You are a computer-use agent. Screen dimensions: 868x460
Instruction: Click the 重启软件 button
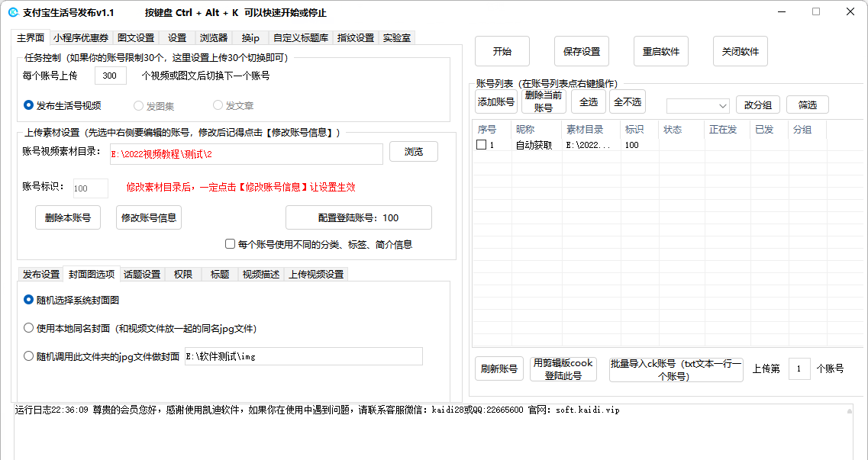661,51
